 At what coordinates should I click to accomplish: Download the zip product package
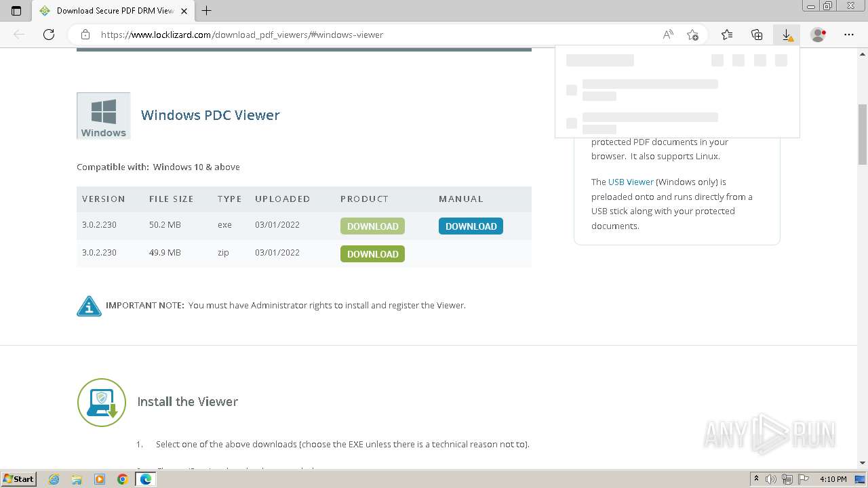click(x=372, y=254)
